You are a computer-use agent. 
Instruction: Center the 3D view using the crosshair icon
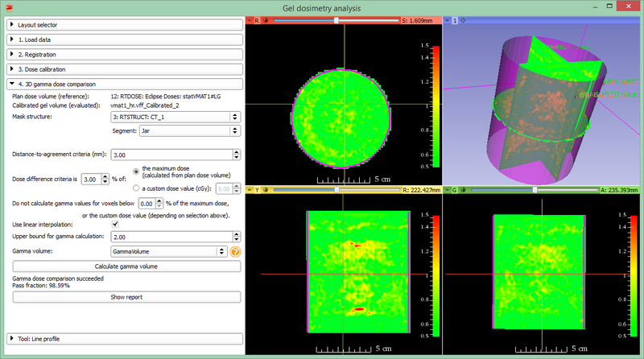[464, 19]
